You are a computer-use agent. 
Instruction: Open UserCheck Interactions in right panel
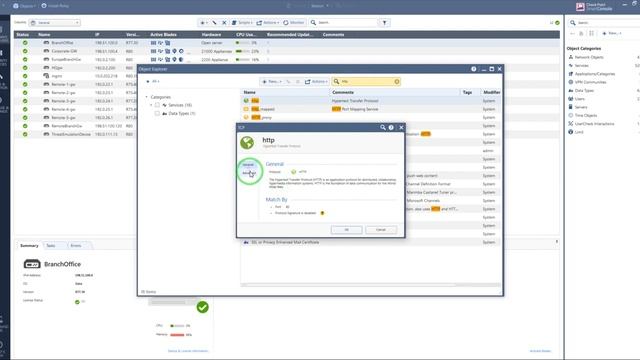click(594, 124)
